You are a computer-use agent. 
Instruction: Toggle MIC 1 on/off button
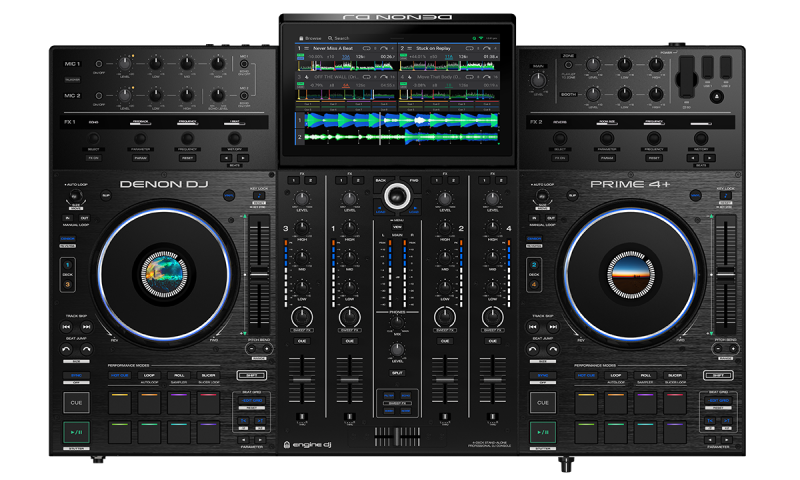[98, 64]
